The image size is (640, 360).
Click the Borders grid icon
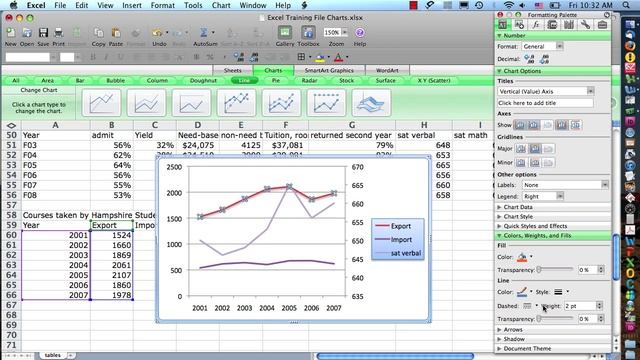301,57
